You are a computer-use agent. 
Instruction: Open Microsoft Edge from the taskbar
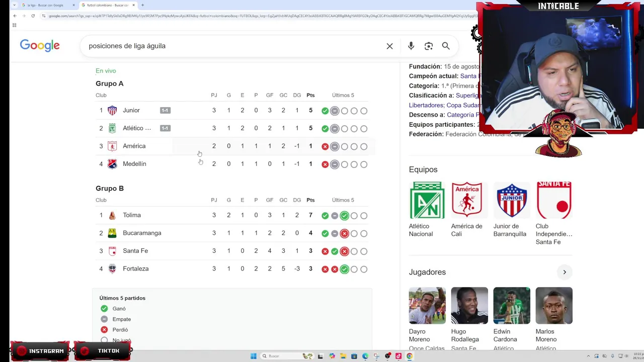tap(365, 356)
